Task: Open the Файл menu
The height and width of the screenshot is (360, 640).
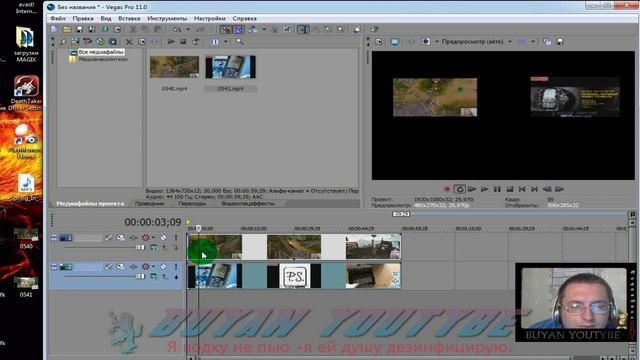Action: pyautogui.click(x=58, y=18)
